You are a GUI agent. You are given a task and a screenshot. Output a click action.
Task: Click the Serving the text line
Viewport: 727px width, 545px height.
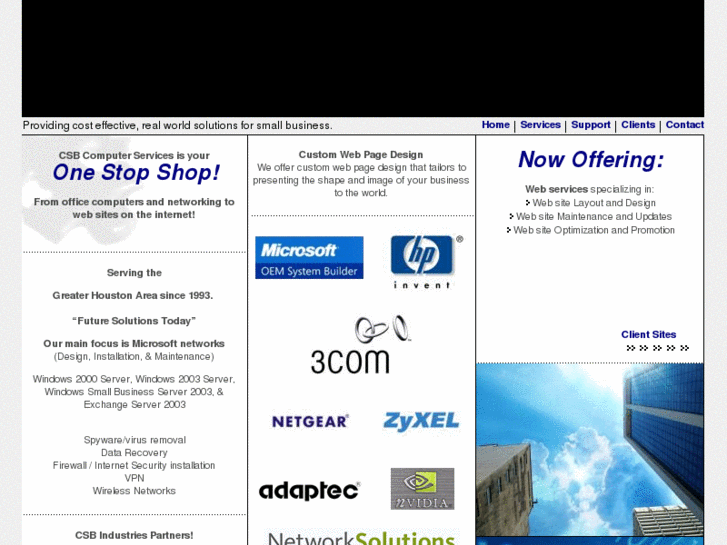click(134, 273)
